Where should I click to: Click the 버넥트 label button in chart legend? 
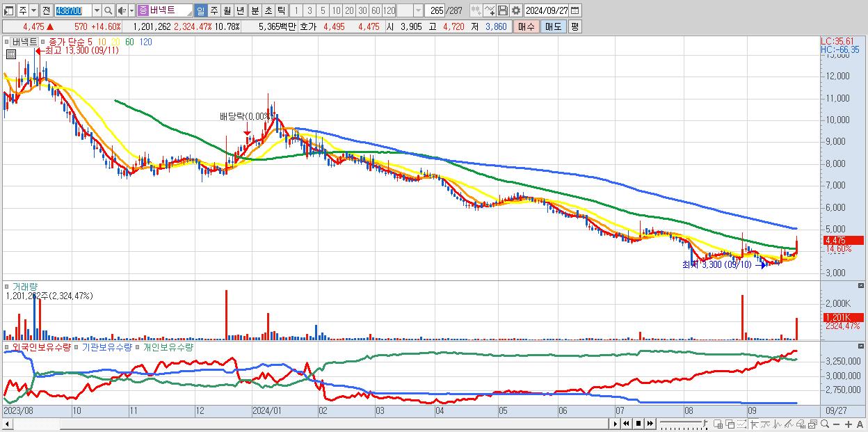point(24,42)
